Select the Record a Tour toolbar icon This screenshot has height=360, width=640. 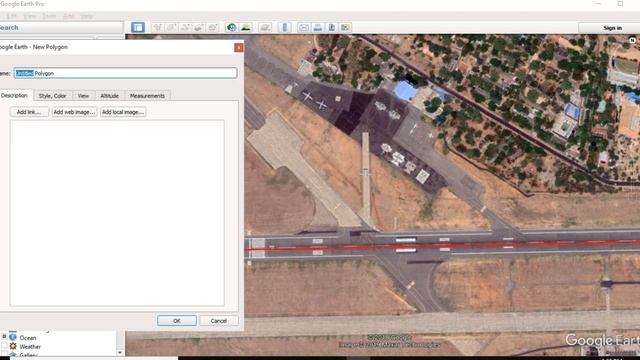(213, 27)
